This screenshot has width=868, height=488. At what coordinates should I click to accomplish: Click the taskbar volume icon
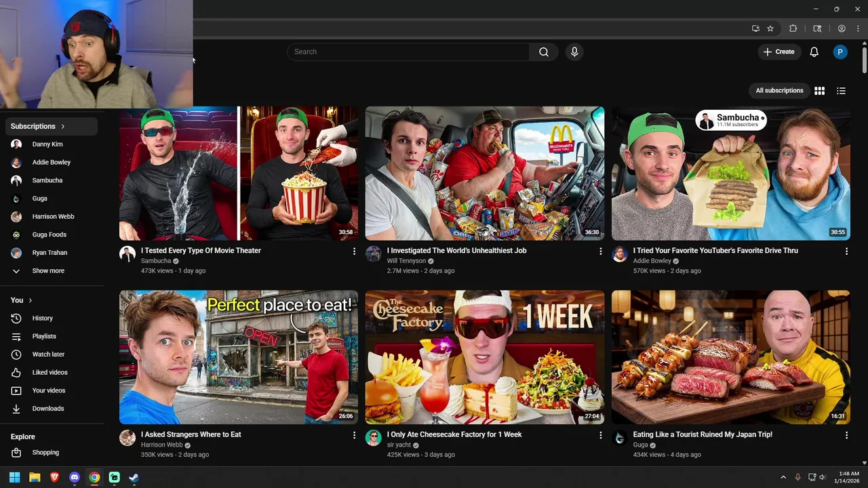click(x=822, y=478)
